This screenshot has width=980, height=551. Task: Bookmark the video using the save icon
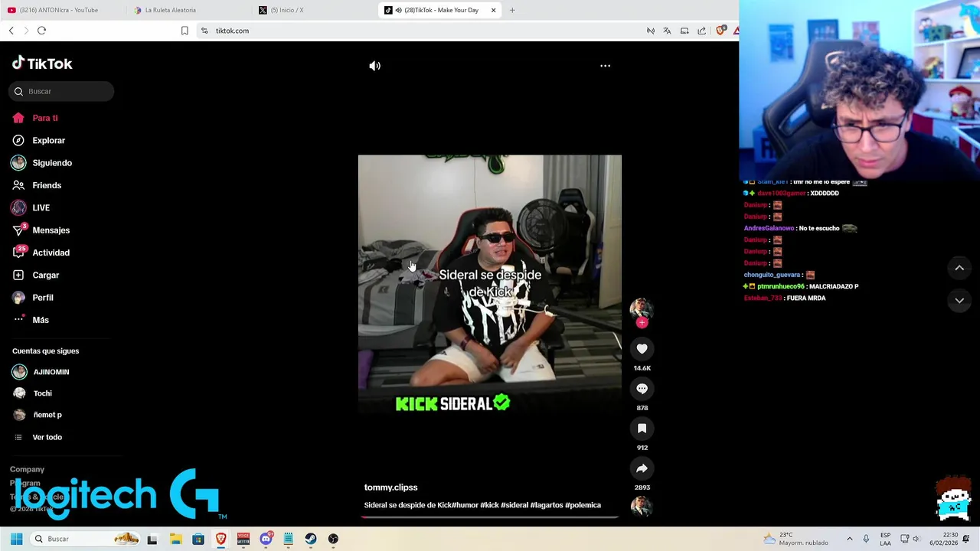point(642,429)
